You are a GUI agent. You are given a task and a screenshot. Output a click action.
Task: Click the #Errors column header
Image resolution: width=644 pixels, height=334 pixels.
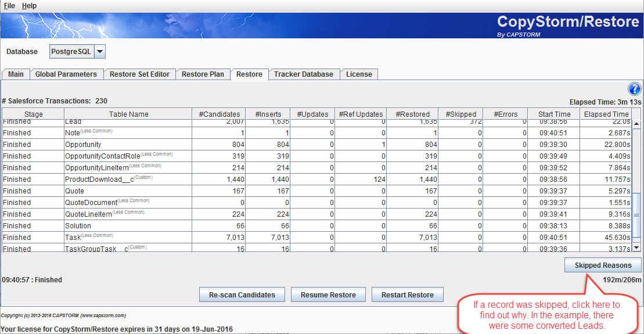click(x=506, y=114)
